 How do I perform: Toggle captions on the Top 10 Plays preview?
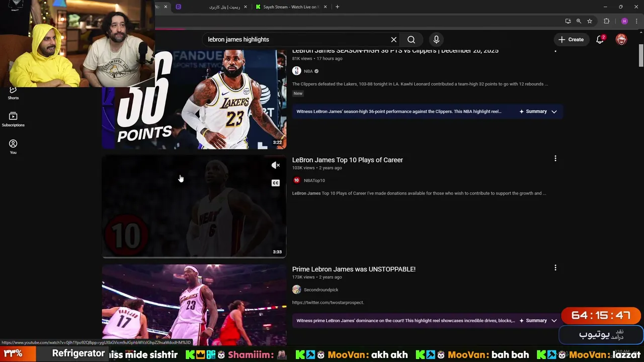click(x=275, y=183)
